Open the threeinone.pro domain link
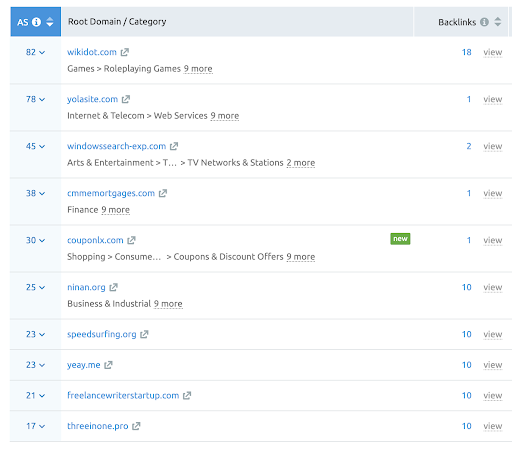The width and height of the screenshot is (512, 450). (98, 426)
